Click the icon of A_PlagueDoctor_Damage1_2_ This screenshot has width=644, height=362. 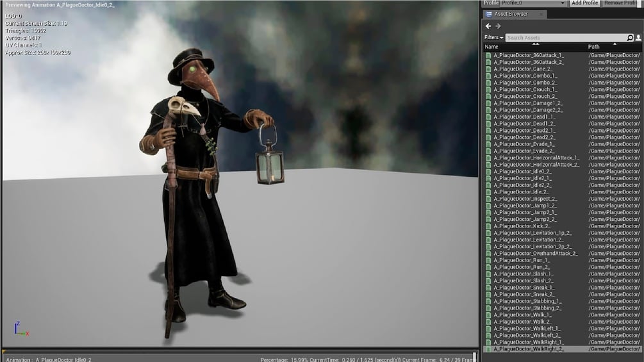click(488, 103)
